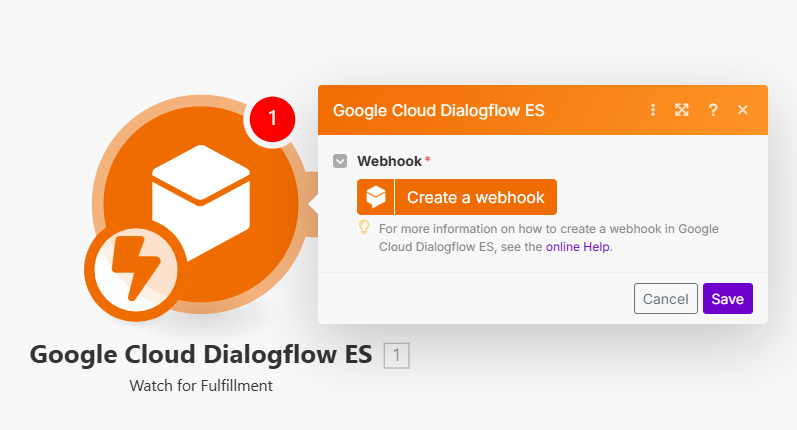Expand the dialog with the fullscreen arrows icon

click(x=682, y=110)
